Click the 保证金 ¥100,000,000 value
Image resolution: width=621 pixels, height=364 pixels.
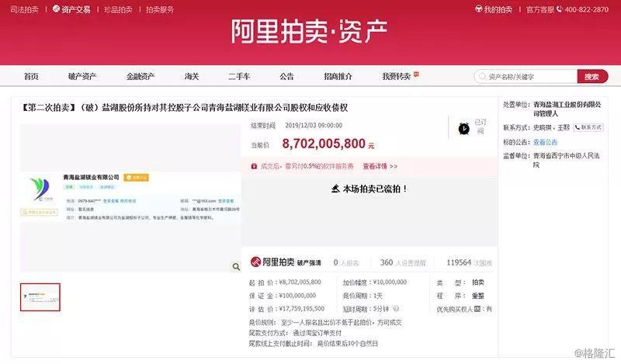(297, 296)
